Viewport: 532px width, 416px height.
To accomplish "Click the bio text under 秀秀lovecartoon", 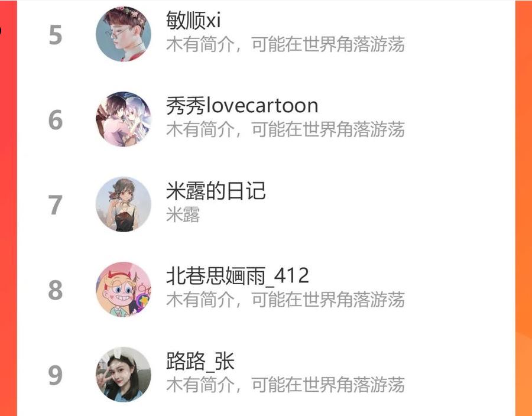I will pos(286,129).
